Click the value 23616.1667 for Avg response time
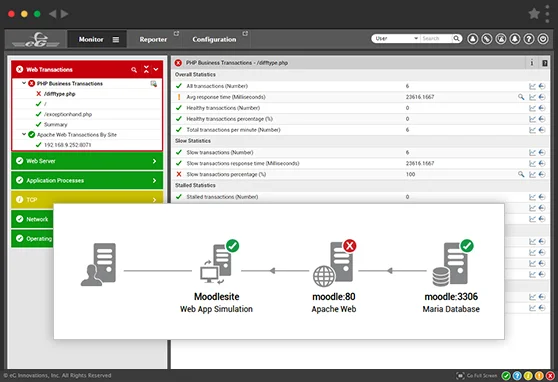Viewport: 558px width, 382px height. 420,97
